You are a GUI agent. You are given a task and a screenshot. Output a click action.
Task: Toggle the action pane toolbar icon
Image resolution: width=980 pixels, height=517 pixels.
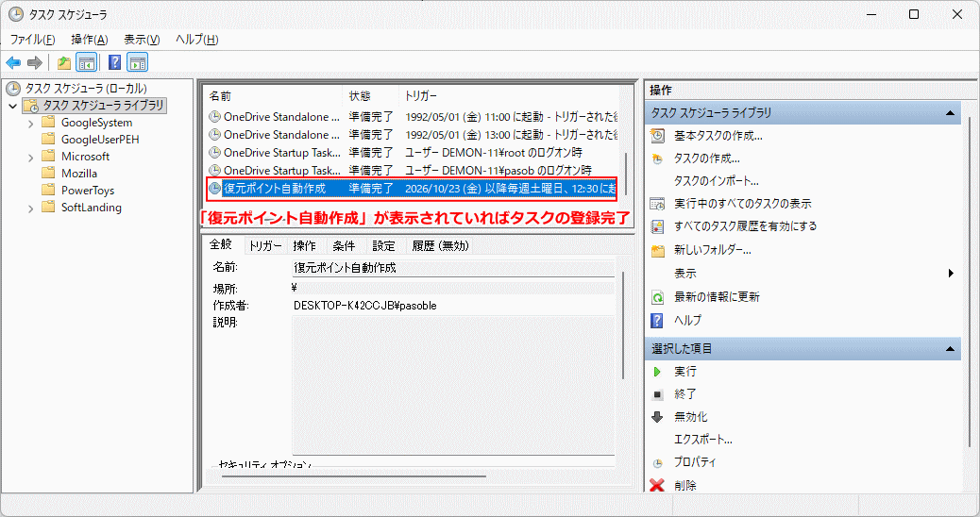click(137, 62)
